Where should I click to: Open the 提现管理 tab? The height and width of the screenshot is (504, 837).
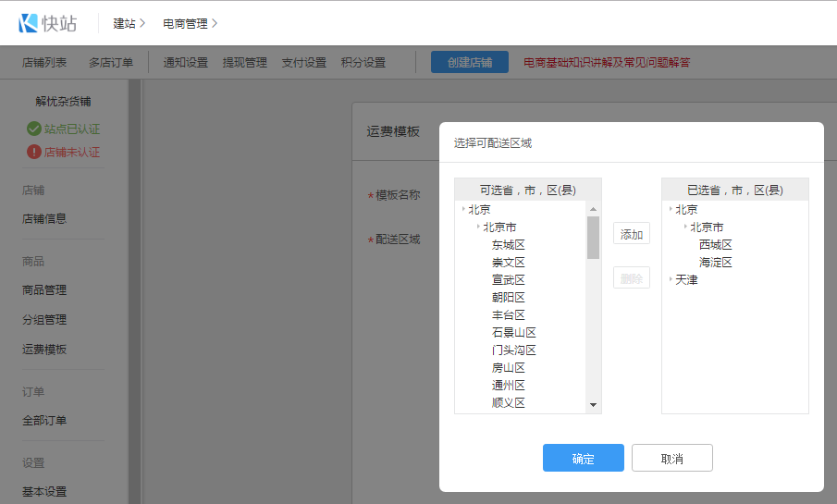click(x=244, y=63)
